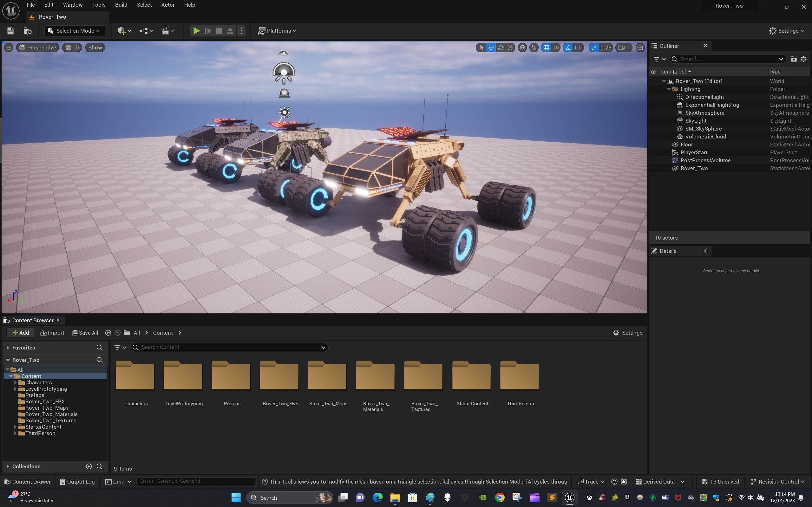This screenshot has width=812, height=507.
Task: Click the Save All button
Action: [85, 333]
